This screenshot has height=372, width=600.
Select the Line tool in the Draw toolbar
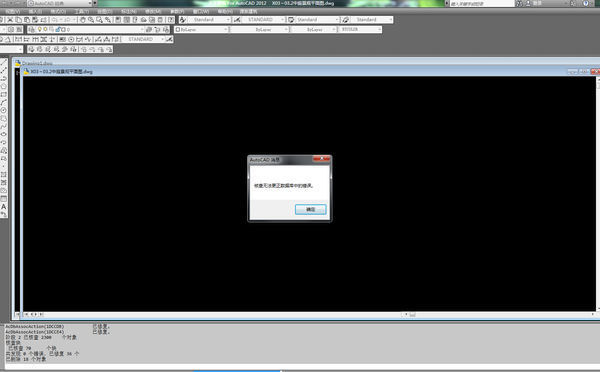[3, 62]
